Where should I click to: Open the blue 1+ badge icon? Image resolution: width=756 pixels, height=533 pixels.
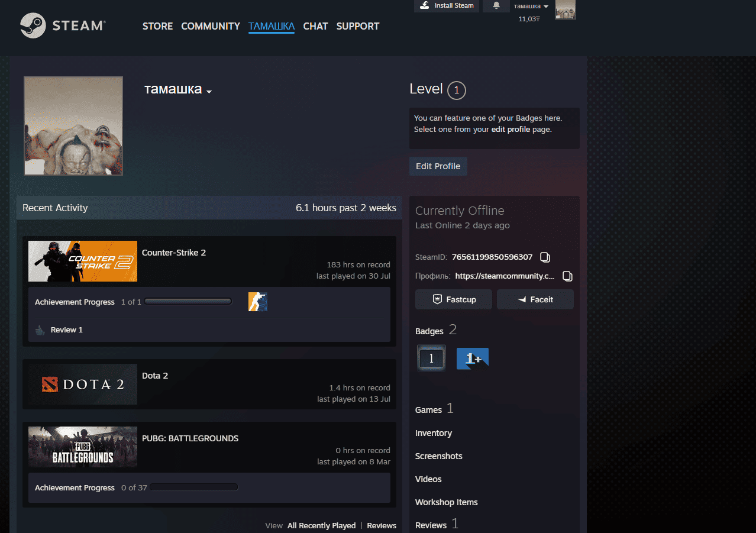coord(473,358)
